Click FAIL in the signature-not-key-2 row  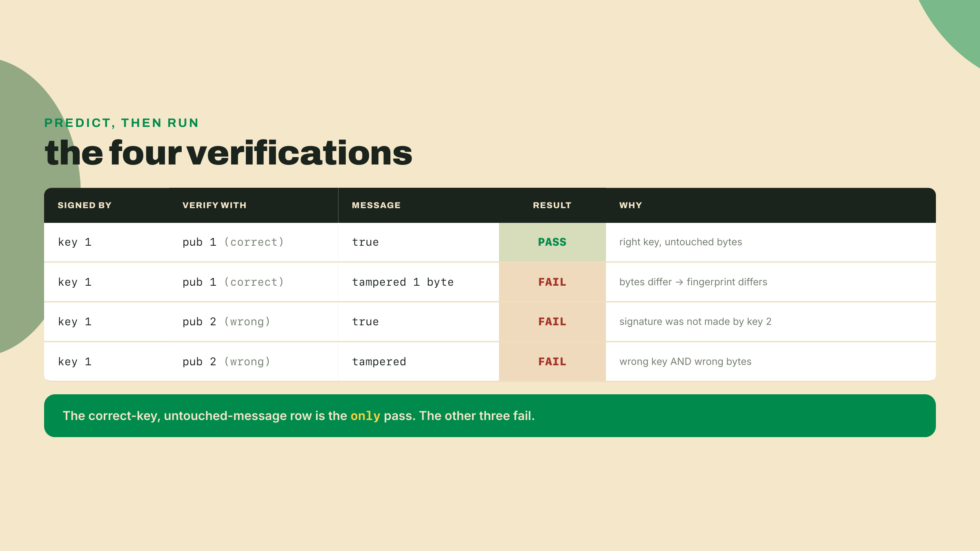[x=552, y=322]
